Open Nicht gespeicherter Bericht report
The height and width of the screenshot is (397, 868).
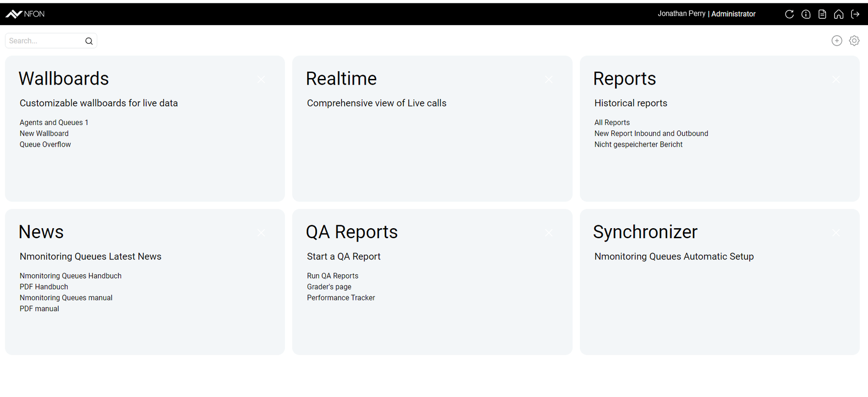click(638, 144)
